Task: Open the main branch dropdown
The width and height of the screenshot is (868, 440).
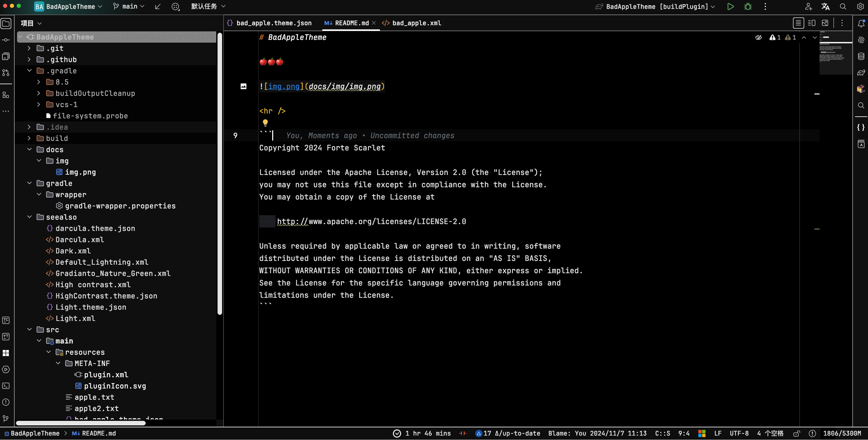Action: point(129,6)
